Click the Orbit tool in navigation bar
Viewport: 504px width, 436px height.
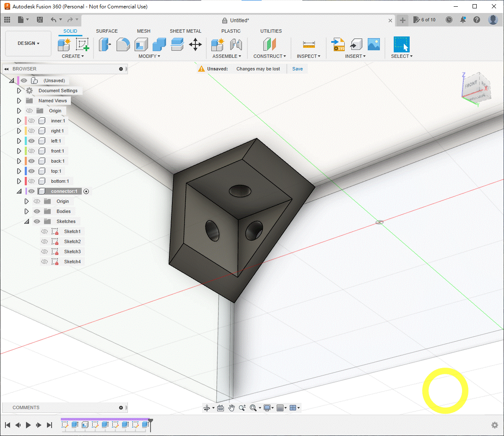pos(207,408)
